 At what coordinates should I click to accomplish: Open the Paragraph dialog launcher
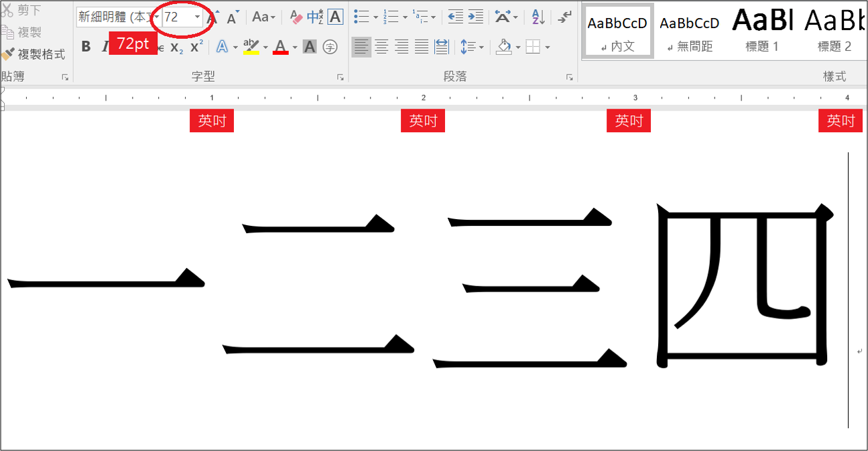[569, 78]
